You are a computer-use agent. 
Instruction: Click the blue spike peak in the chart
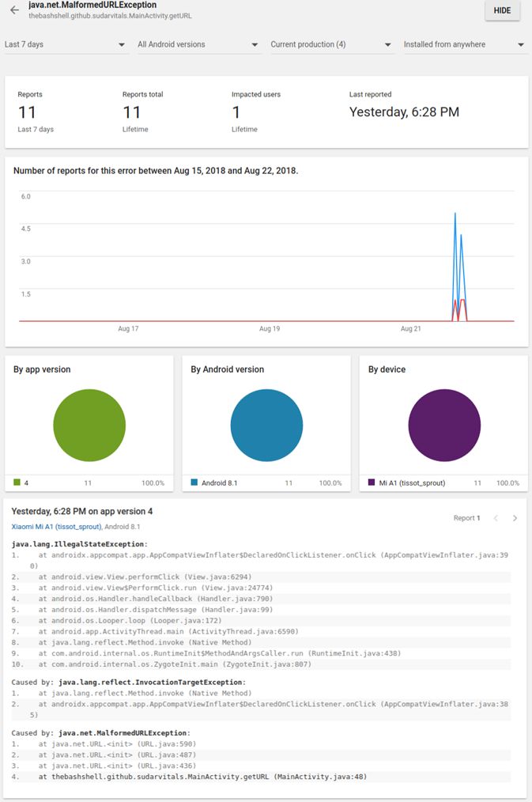[455, 214]
